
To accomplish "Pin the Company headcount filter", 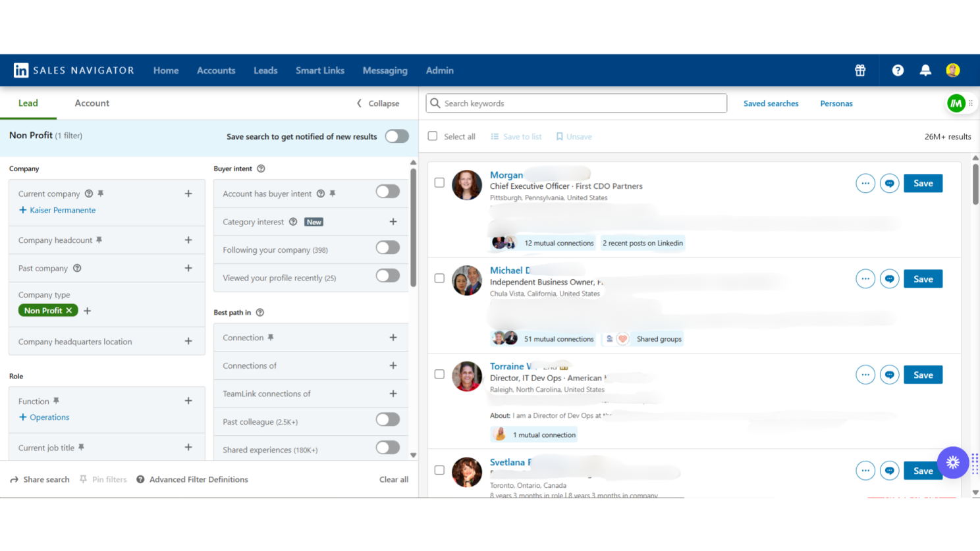I will tap(99, 240).
